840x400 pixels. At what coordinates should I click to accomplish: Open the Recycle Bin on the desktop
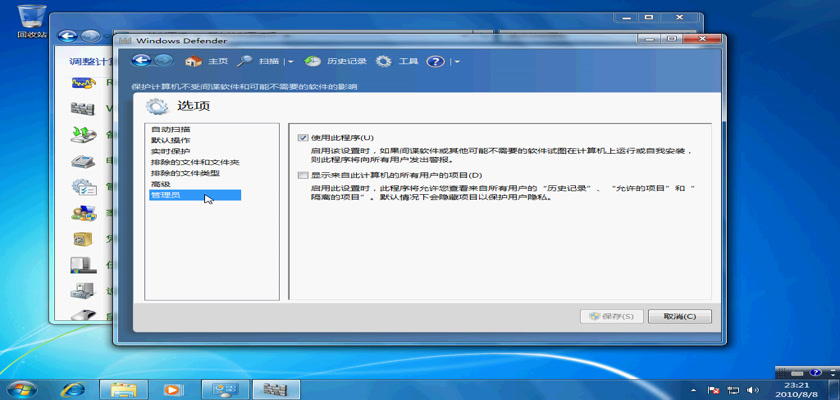30,15
